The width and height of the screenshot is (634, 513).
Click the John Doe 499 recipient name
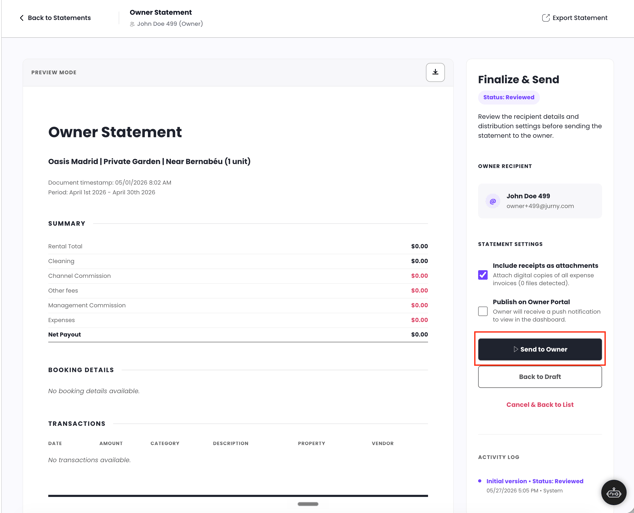tap(528, 196)
